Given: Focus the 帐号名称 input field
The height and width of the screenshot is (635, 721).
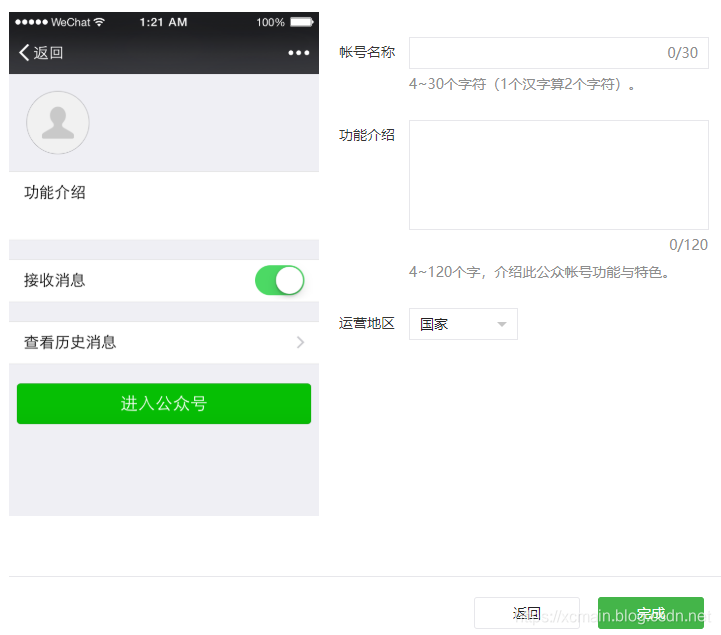Looking at the screenshot, I should click(x=559, y=53).
